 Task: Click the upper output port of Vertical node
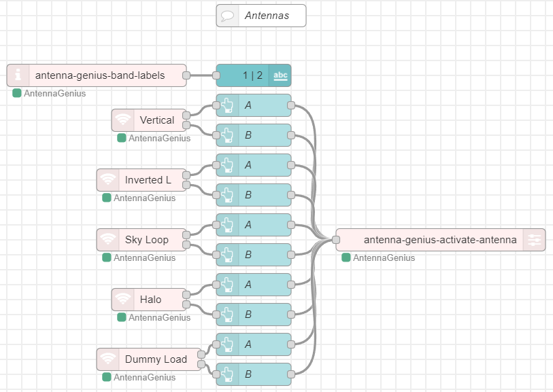186,115
